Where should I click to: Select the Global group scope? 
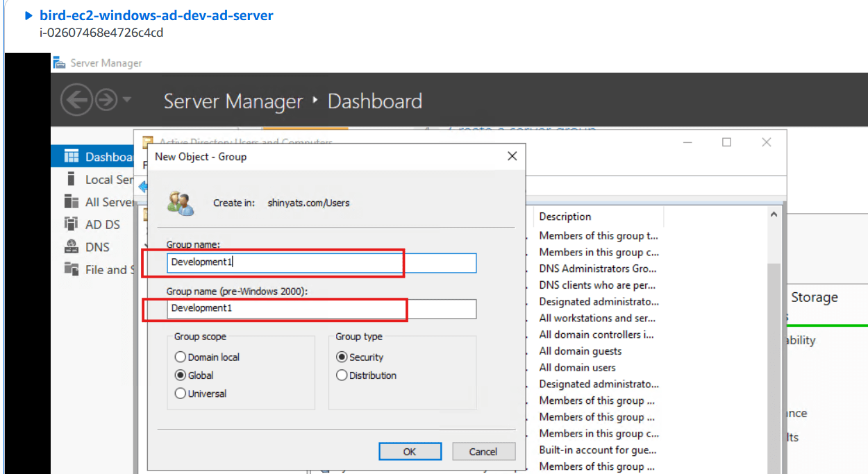pyautogui.click(x=181, y=375)
